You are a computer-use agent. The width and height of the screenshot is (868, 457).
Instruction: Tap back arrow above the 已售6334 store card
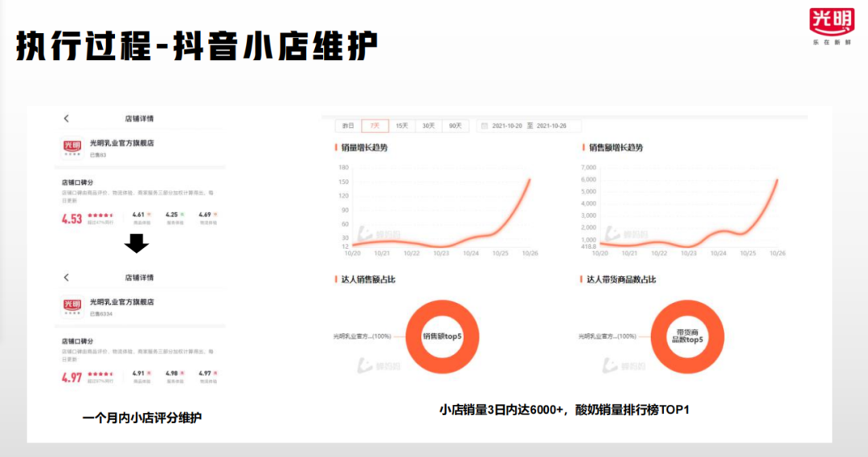67,277
